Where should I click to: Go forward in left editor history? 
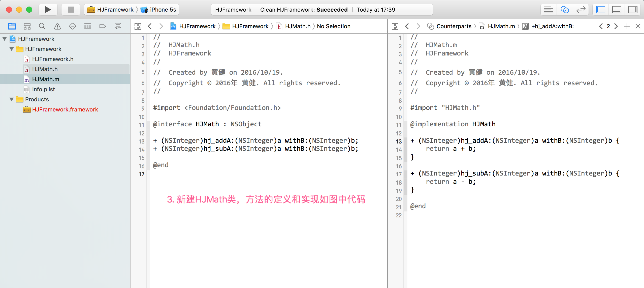[x=161, y=26]
